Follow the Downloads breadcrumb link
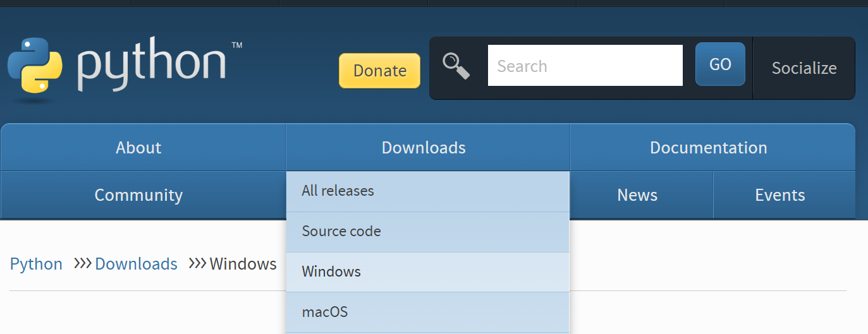 [136, 264]
